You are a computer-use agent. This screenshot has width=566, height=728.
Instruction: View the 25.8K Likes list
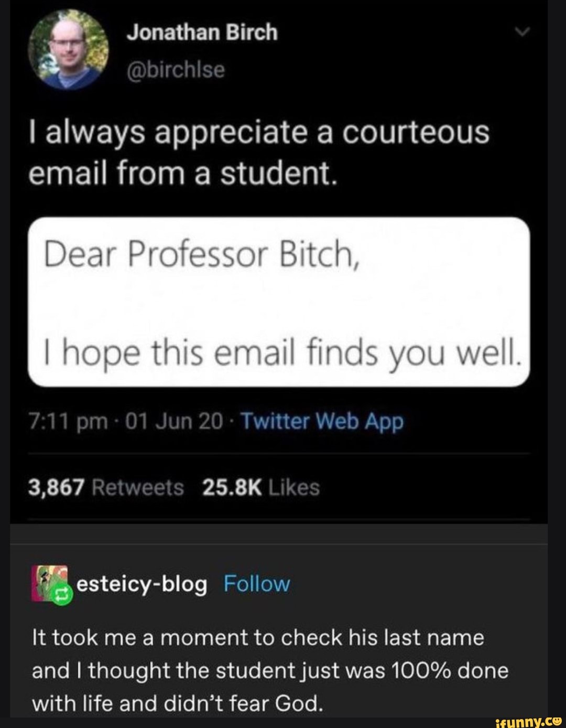tap(260, 488)
